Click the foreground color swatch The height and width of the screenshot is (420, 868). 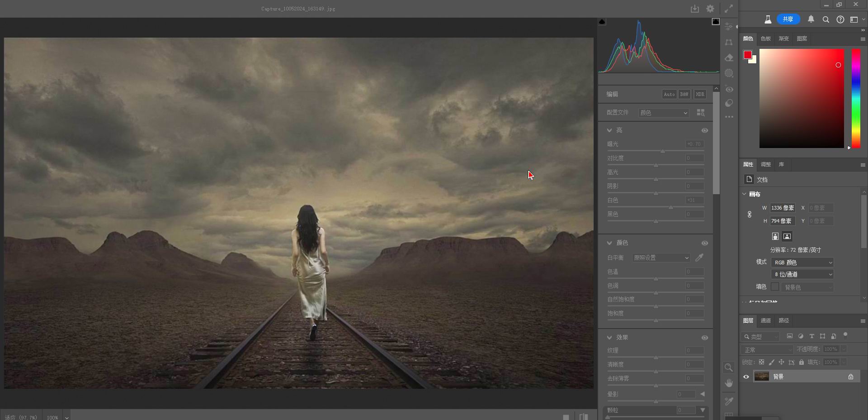(747, 55)
